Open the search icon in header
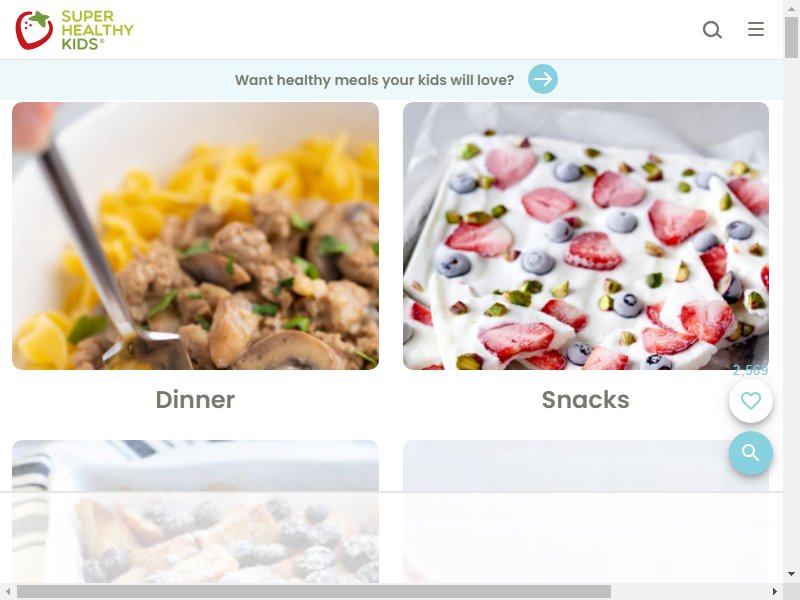 pos(712,30)
